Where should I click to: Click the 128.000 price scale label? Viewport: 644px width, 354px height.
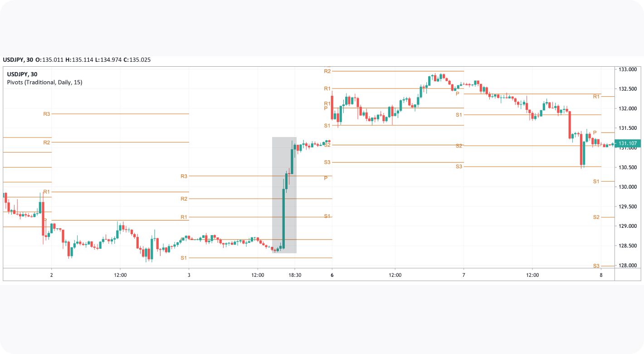coord(628,265)
